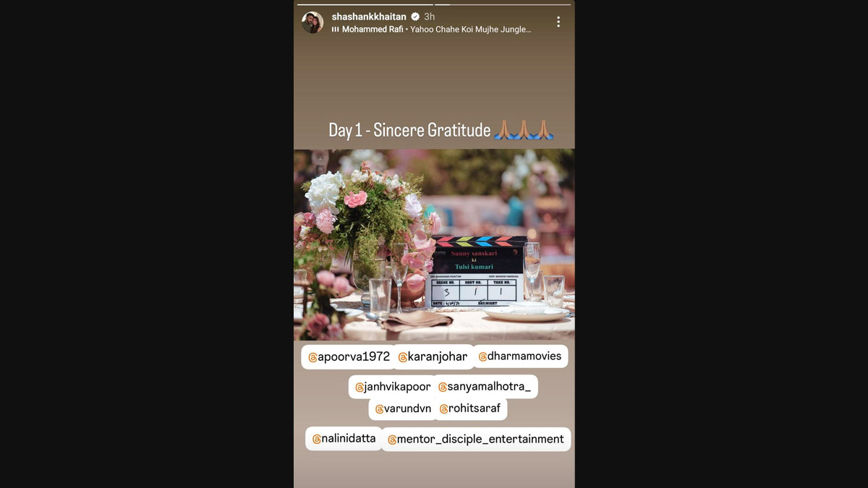Tap the music bars icon beside Mohammed Rafi

coord(336,30)
